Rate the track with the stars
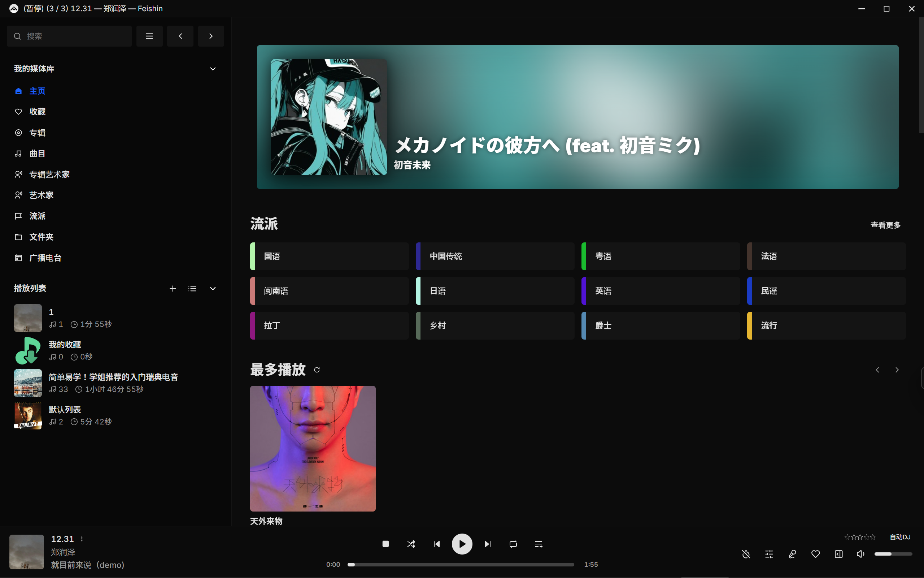 pos(859,537)
